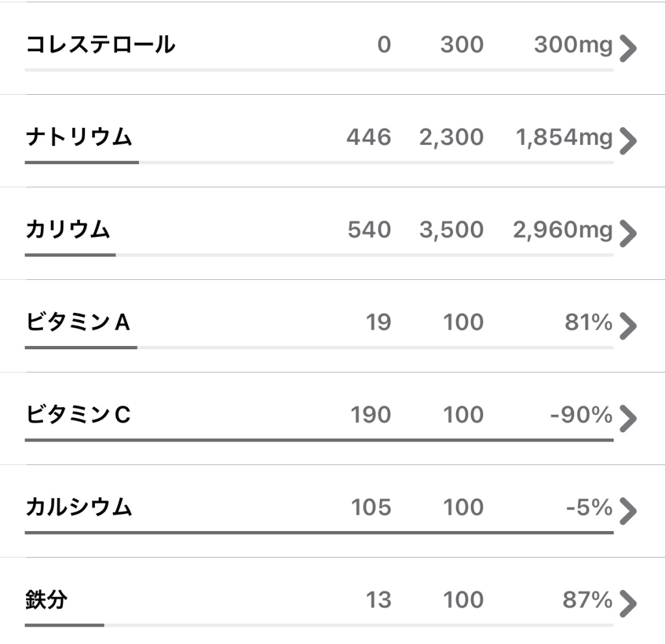
Task: Select the コレステロール nutrient label
Action: coord(100,45)
